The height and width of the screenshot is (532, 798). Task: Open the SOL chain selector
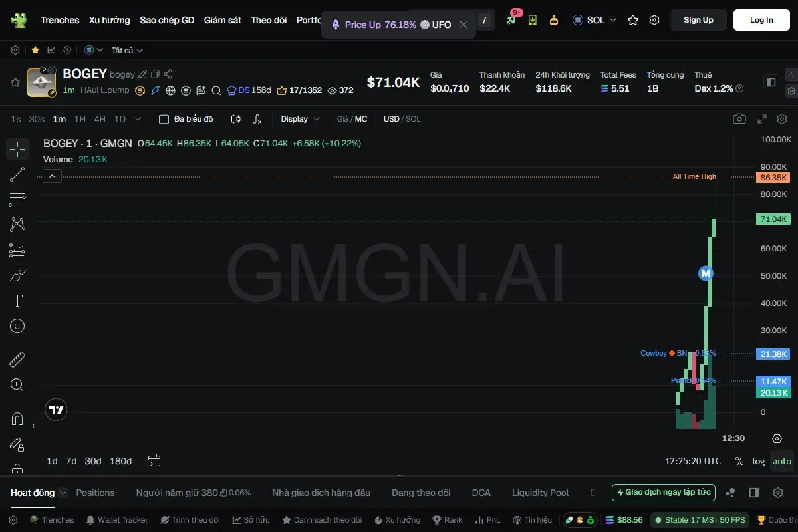coord(595,20)
